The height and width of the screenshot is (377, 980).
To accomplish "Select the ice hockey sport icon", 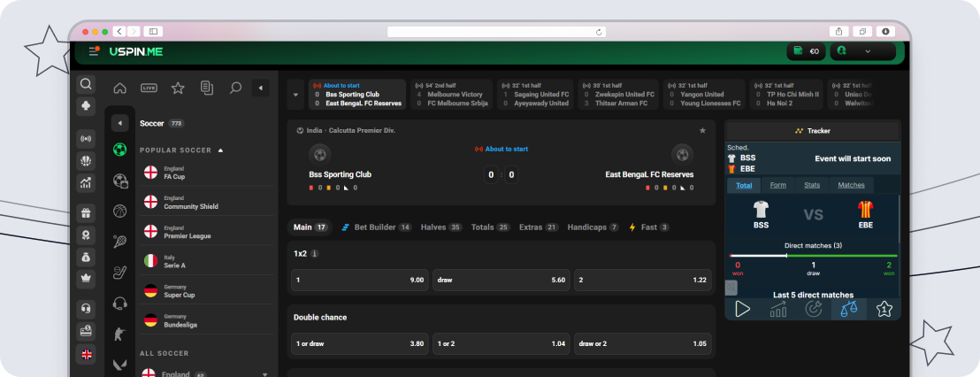I will (120, 273).
